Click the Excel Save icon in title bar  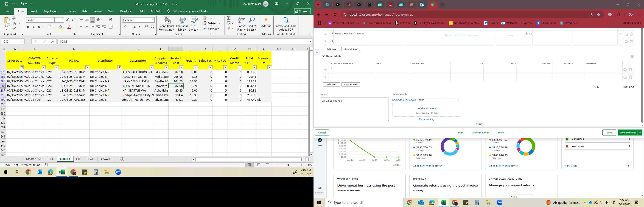pyautogui.click(x=6, y=4)
